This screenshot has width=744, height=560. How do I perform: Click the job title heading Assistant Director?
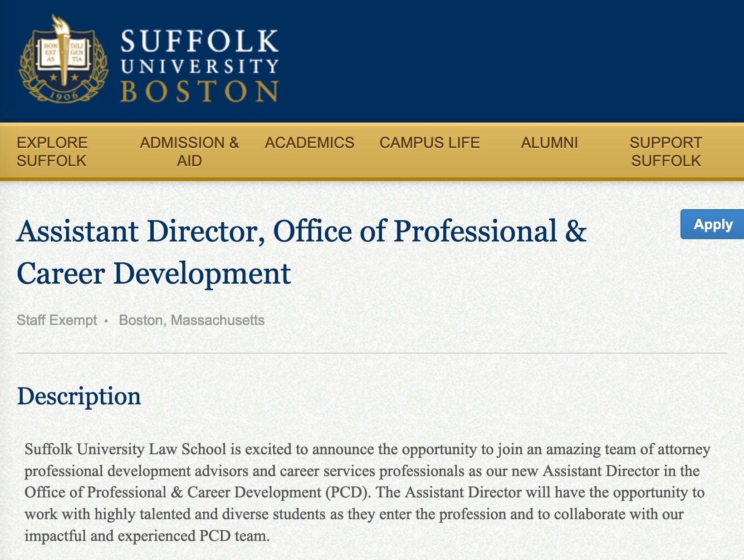click(302, 252)
